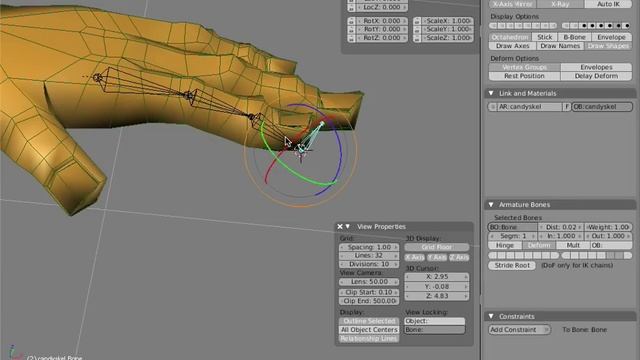The height and width of the screenshot is (360, 640).
Task: Toggle X-Ray armature display
Action: (x=560, y=4)
